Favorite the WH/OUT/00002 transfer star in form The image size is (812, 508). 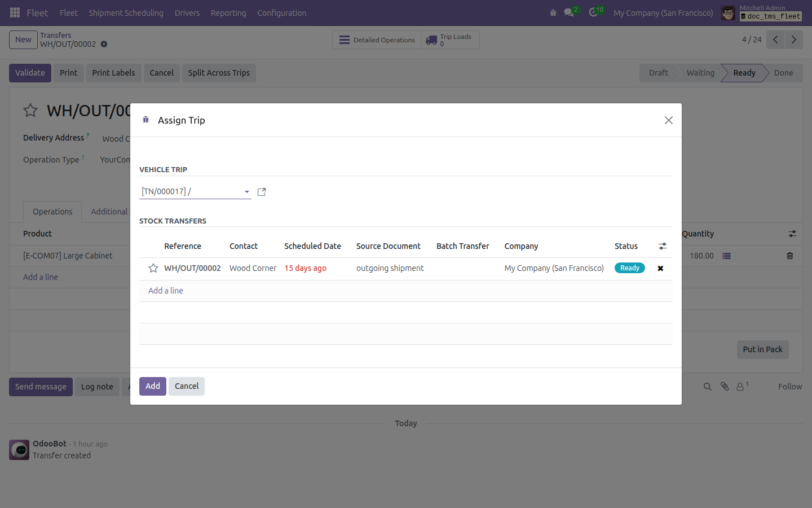tap(30, 110)
